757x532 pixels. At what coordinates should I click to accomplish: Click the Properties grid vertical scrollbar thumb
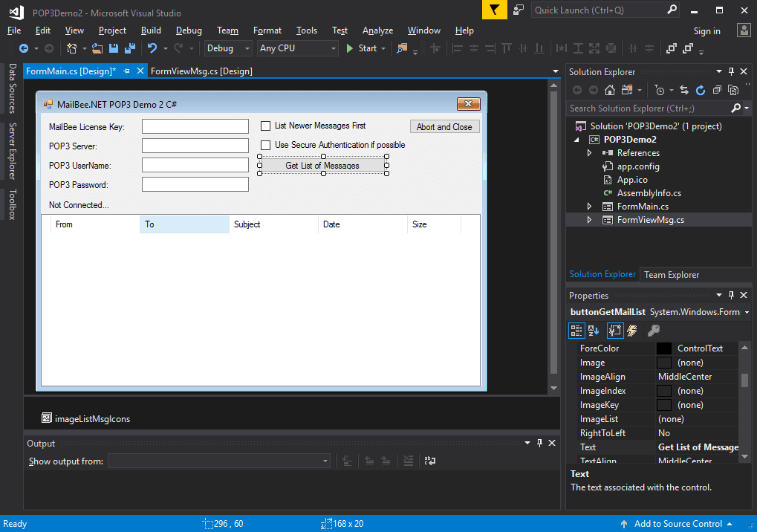[745, 380]
